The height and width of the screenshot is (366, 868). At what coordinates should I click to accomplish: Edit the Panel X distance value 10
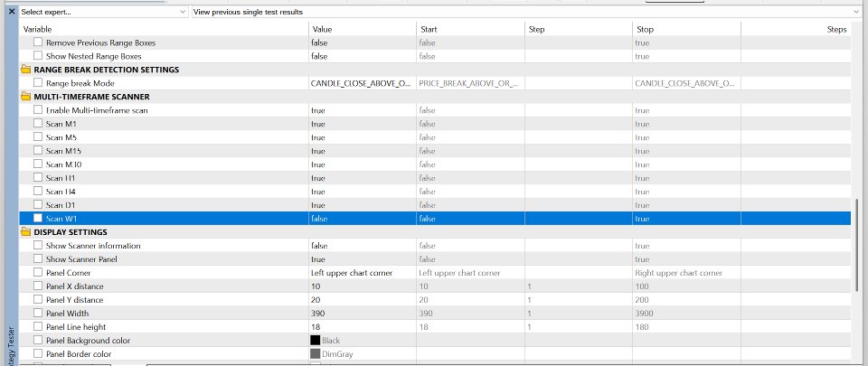[363, 286]
